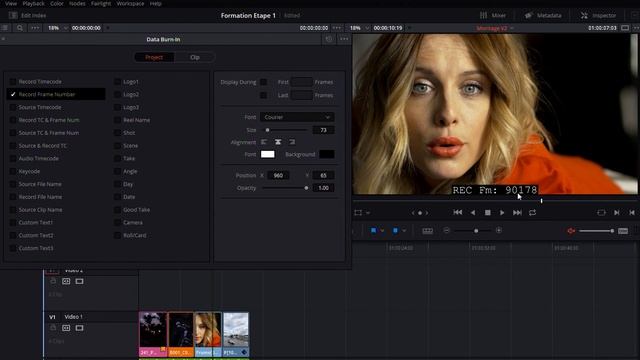Enable Custom Text1 checkbox
Image resolution: width=640 pixels, height=360 pixels.
coord(13,222)
